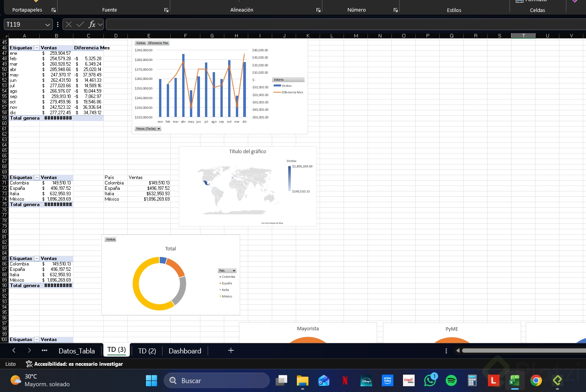Open the weather widget showing 30°C
The width and height of the screenshot is (586, 392).
(x=40, y=380)
